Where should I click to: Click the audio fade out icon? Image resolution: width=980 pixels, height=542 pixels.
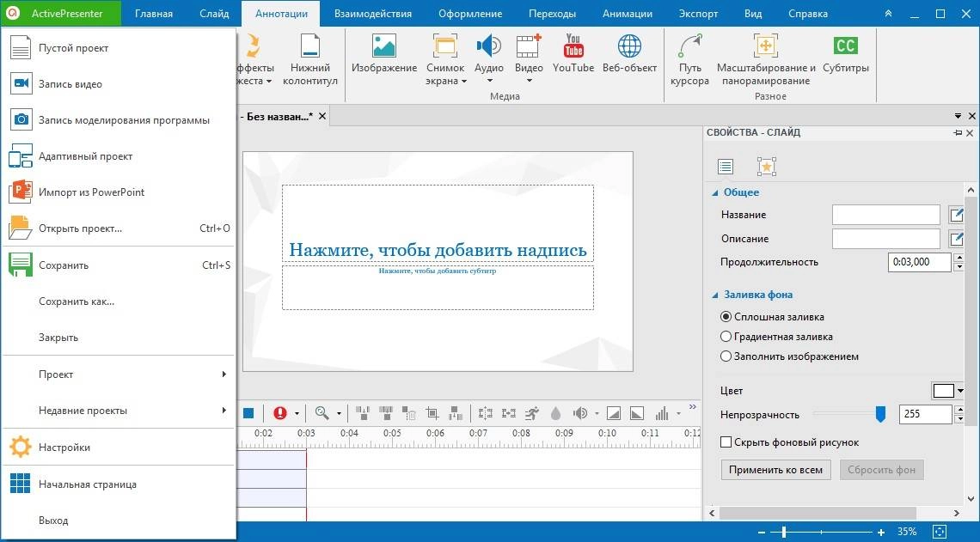point(637,413)
